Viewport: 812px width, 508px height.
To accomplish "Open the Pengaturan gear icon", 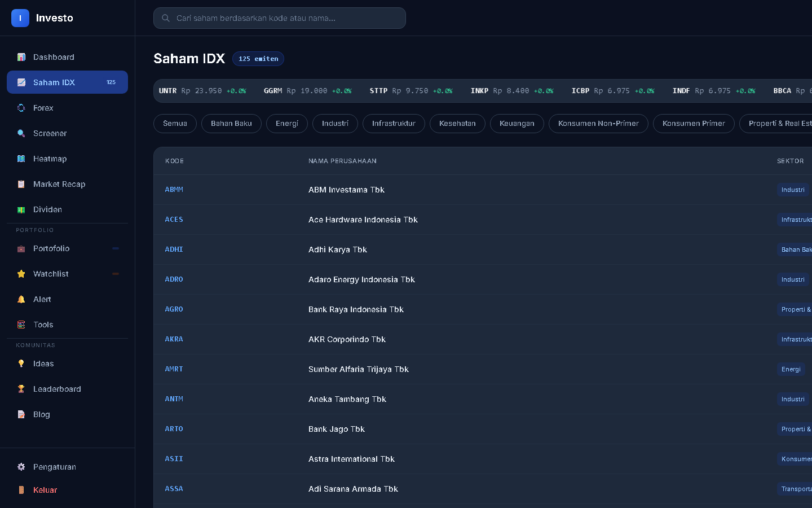I will (21, 467).
